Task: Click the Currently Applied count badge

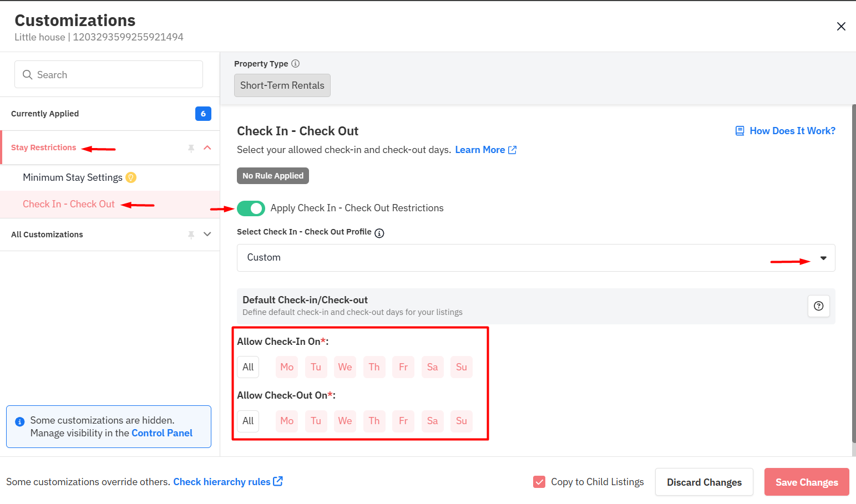Action: point(203,114)
